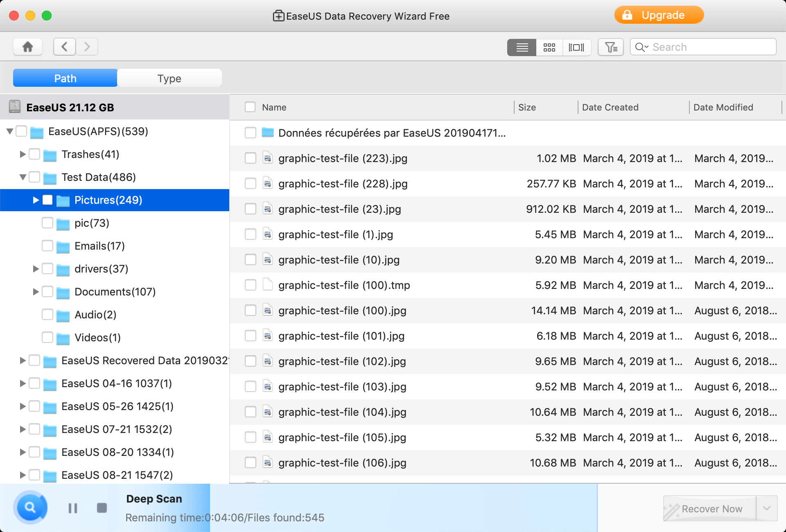The image size is (786, 532).
Task: Switch to thumbnail grid view
Action: click(x=549, y=47)
